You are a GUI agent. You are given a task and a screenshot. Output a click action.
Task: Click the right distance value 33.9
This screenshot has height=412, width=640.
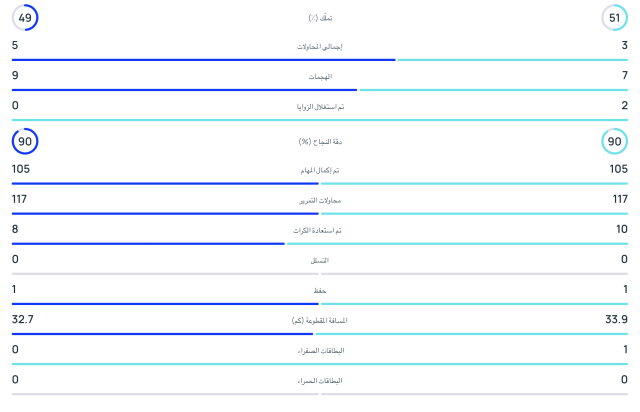(616, 320)
